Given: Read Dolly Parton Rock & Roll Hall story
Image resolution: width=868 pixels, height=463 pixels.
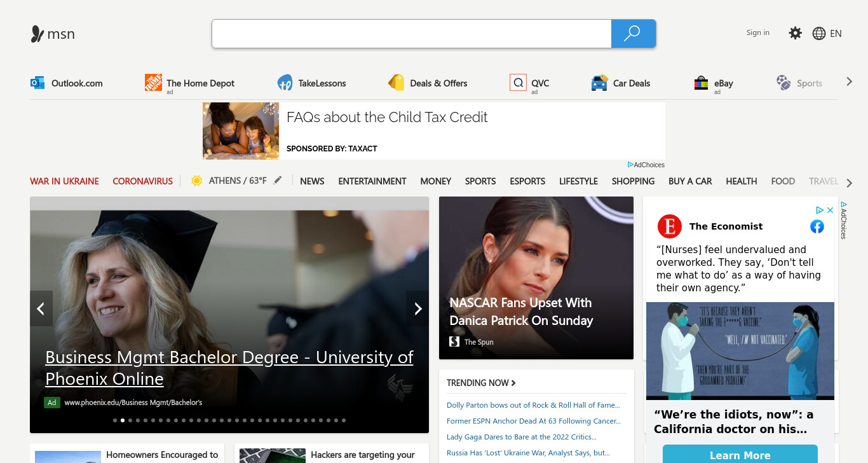Looking at the screenshot, I should pos(533,405).
